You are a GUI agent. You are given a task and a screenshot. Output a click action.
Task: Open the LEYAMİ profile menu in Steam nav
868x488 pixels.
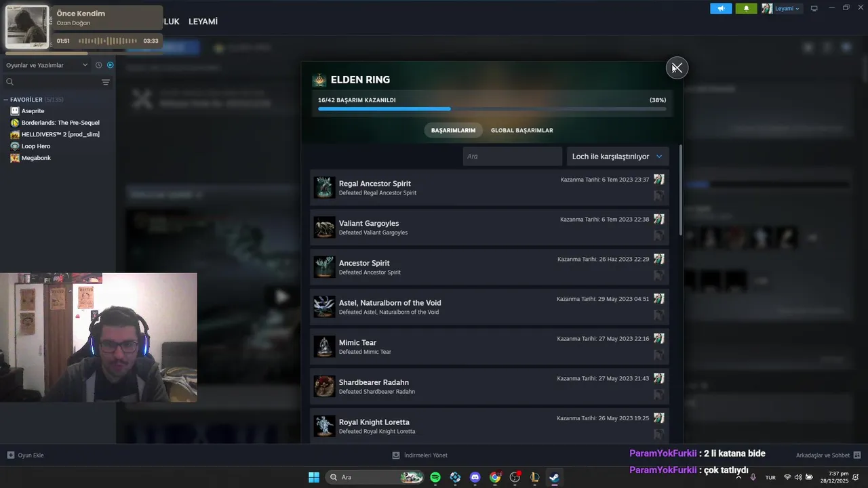(203, 22)
